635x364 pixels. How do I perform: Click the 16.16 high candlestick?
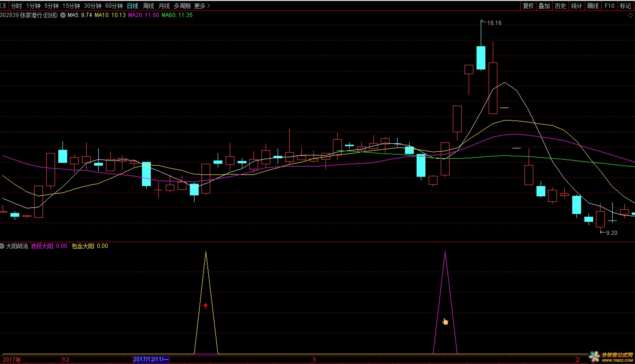click(x=481, y=58)
